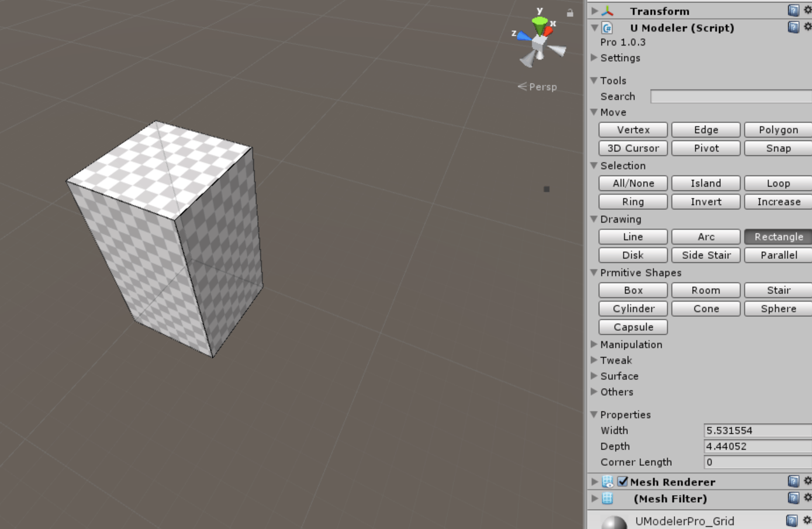Screen dimensions: 812x529
Task: Click the Width input field
Action: click(x=756, y=430)
